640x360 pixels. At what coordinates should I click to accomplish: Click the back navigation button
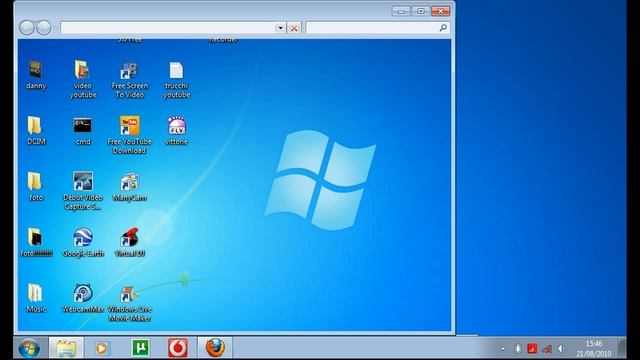click(x=27, y=28)
